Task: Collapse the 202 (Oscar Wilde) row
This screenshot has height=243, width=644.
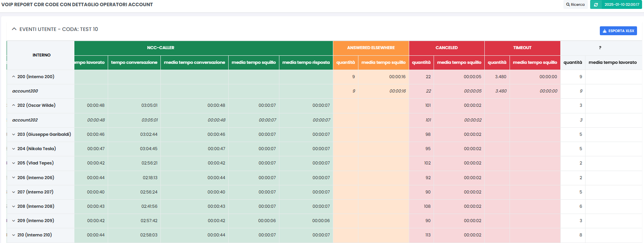Action: [x=14, y=105]
